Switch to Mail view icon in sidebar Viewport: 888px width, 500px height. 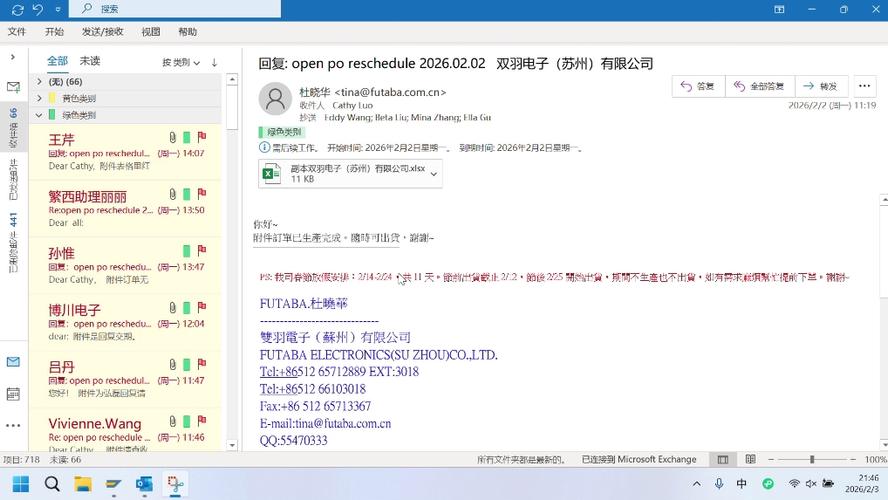coord(13,362)
